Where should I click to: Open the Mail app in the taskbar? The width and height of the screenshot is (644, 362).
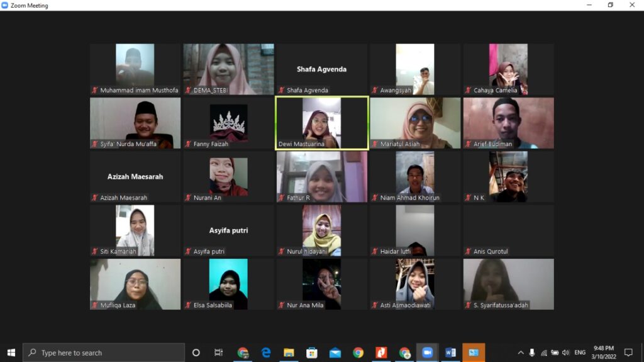point(335,353)
